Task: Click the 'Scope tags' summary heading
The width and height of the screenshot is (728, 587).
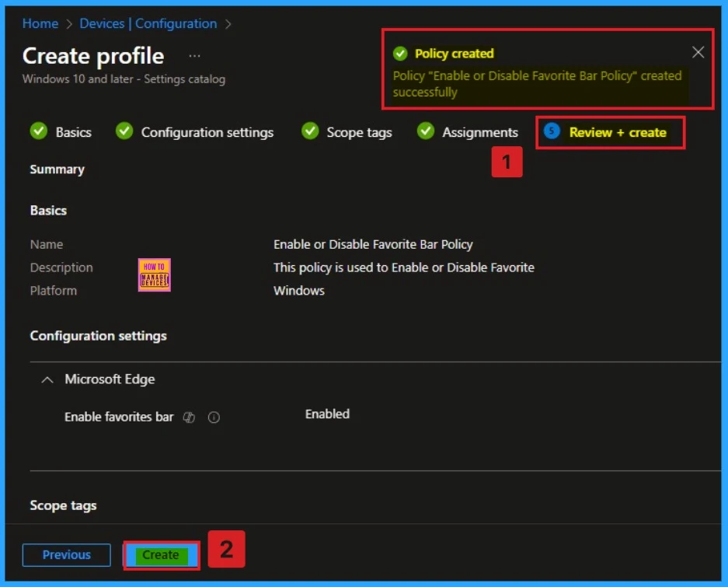Action: pyautogui.click(x=63, y=505)
